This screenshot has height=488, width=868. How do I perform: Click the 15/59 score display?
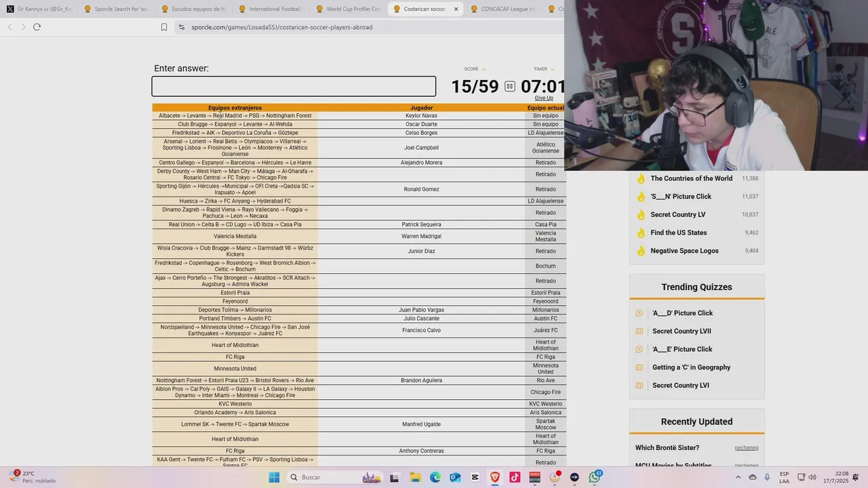475,87
